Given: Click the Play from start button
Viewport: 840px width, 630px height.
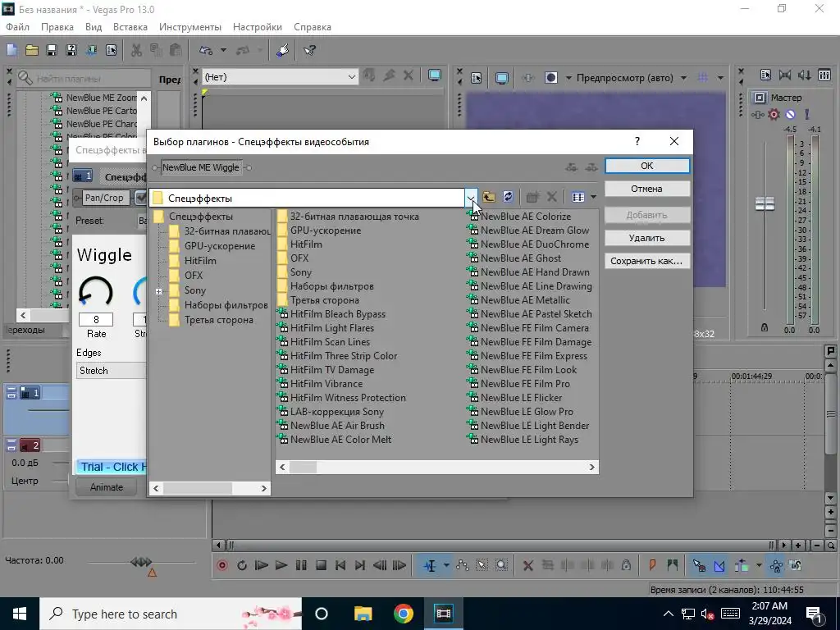Looking at the screenshot, I should click(x=262, y=565).
